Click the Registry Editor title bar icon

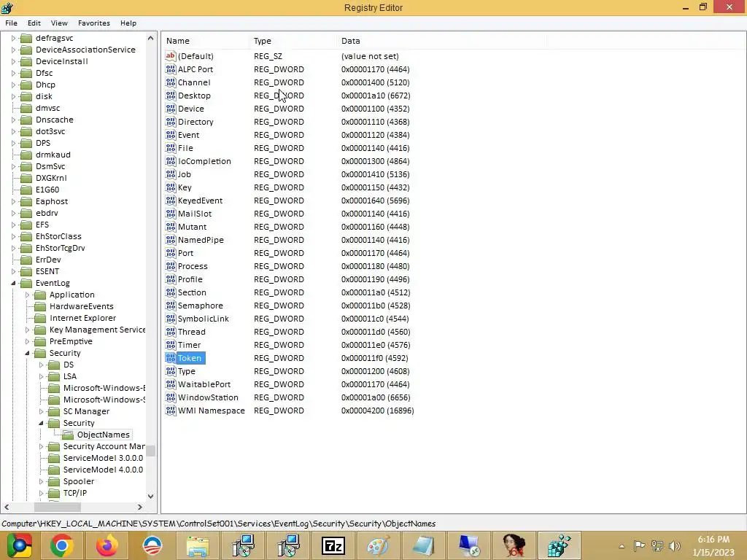point(7,7)
